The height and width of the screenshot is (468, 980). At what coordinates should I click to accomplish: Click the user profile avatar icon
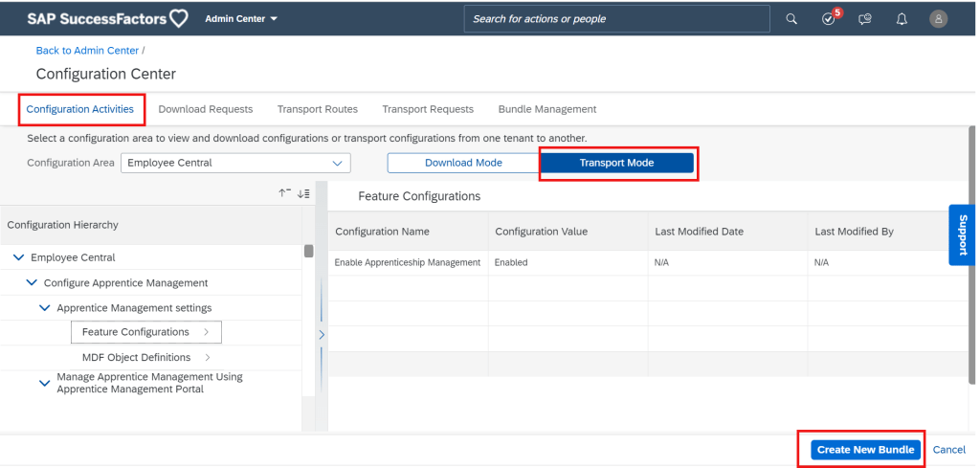[x=938, y=19]
